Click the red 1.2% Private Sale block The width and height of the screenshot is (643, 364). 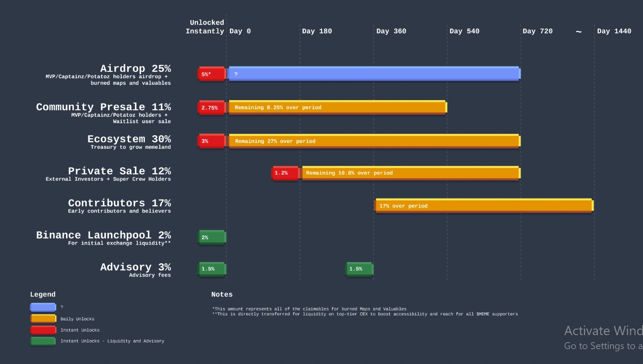click(x=285, y=173)
